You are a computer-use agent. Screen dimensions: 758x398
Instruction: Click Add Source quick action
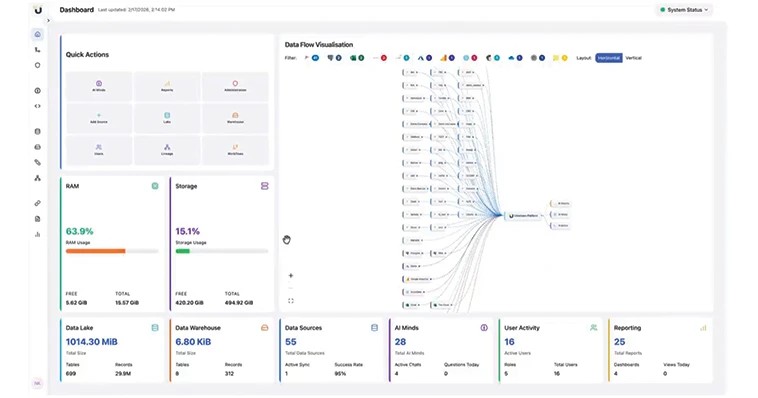tap(99, 118)
